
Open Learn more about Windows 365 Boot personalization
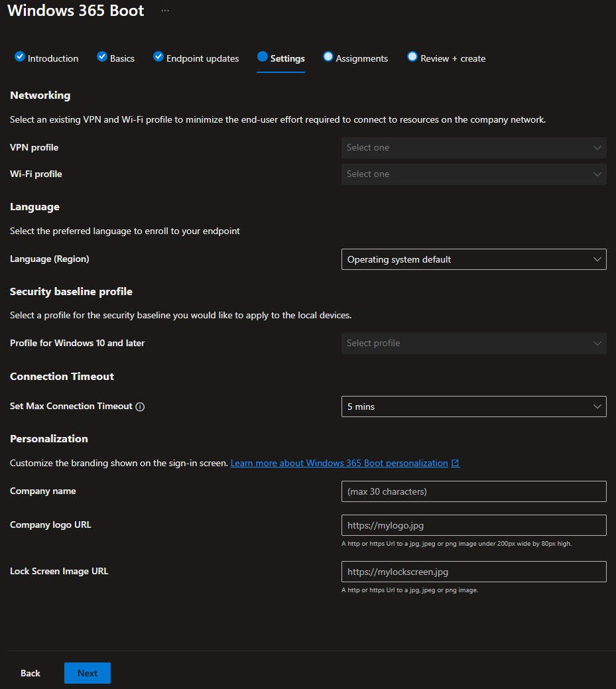(339, 464)
